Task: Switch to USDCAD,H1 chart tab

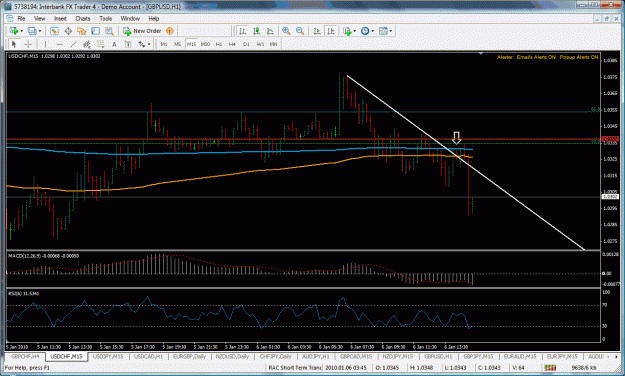Action: click(148, 356)
